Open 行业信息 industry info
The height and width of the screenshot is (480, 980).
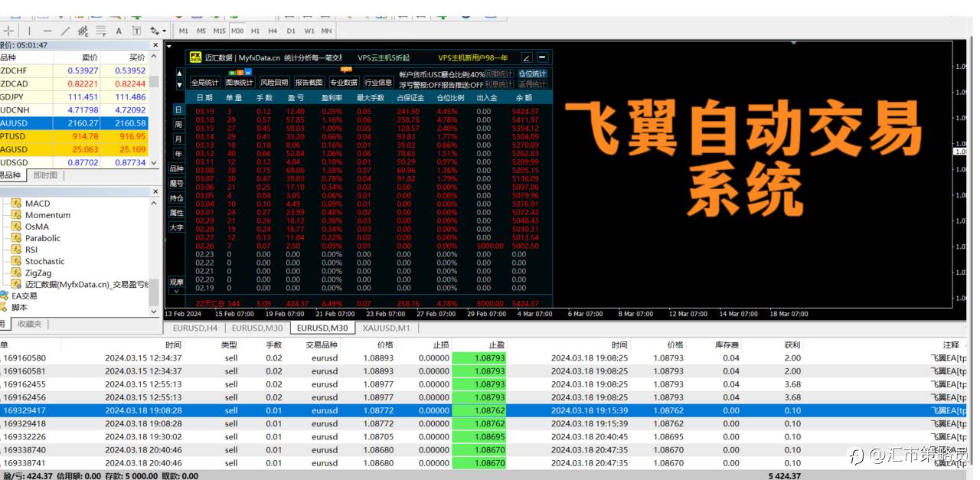378,83
